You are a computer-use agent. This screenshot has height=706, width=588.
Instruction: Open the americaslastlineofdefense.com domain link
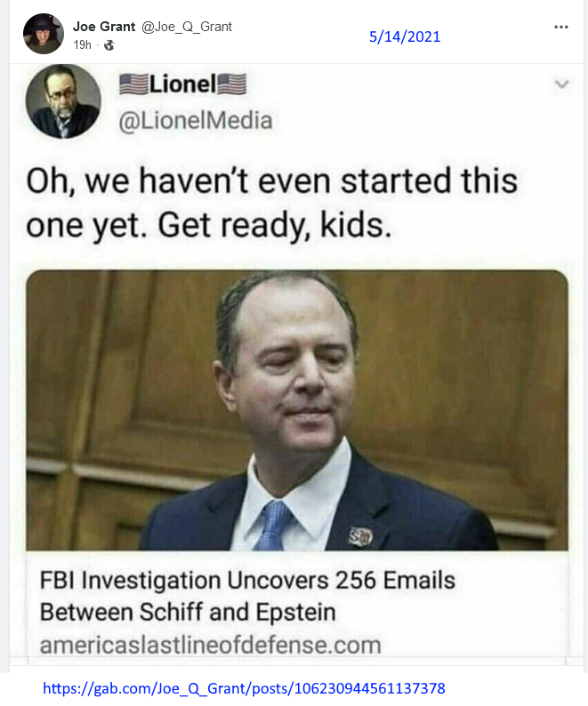coord(211,645)
